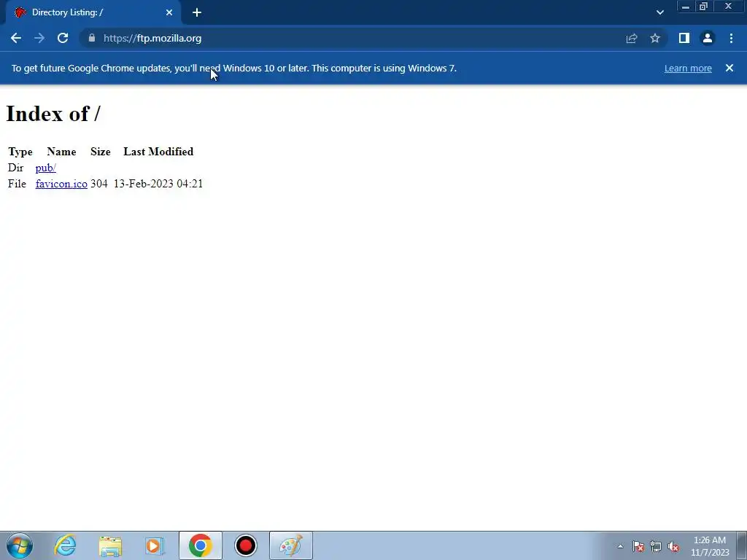
Task: Open a new tab with the plus button
Action: click(197, 12)
